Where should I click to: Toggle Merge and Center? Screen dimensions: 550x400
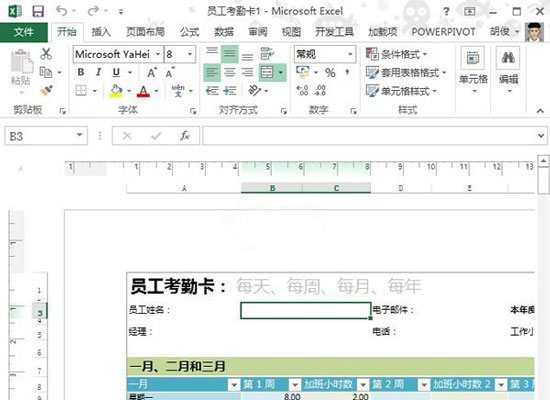click(267, 72)
